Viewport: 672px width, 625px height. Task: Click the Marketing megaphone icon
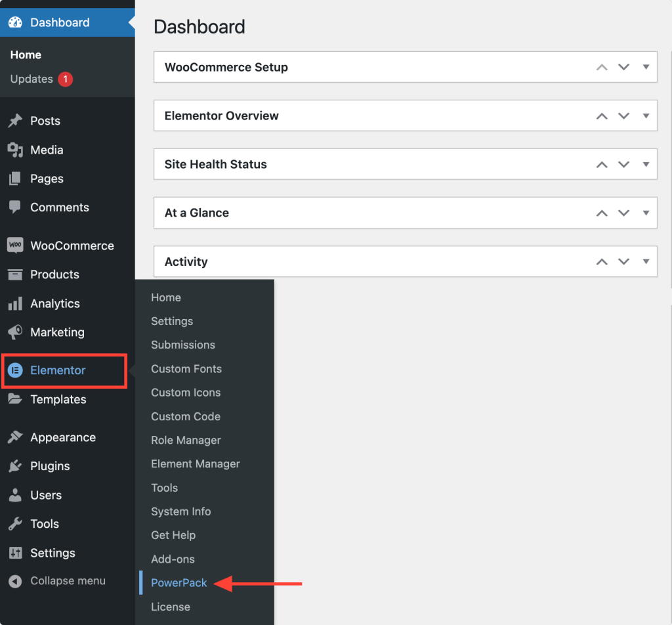coord(15,332)
